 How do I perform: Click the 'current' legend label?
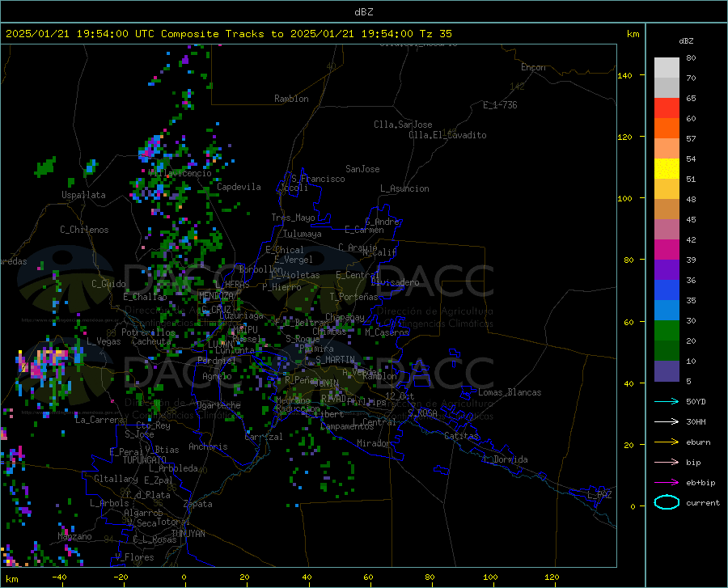(x=703, y=502)
